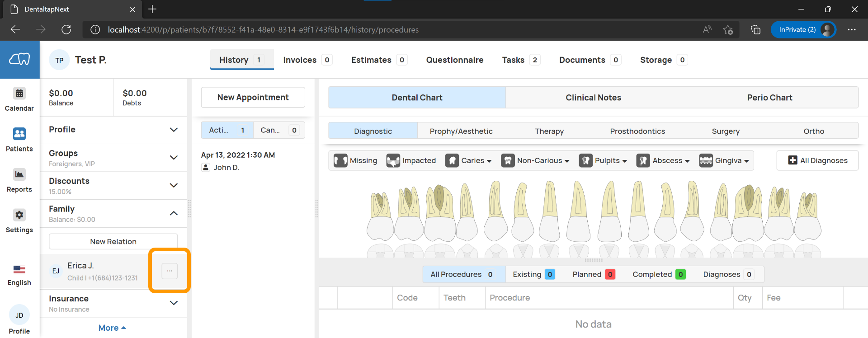Click the New Appointment button
Screen dimensions: 868x338
253,98
